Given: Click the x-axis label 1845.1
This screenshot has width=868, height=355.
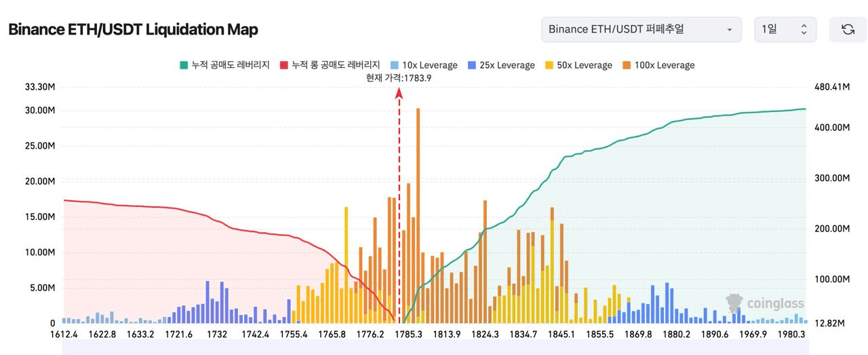Looking at the screenshot, I should pyautogui.click(x=561, y=334).
